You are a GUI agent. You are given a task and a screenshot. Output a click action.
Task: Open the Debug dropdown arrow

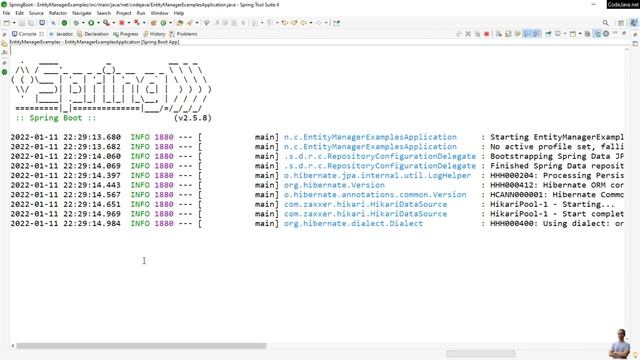(x=83, y=23)
